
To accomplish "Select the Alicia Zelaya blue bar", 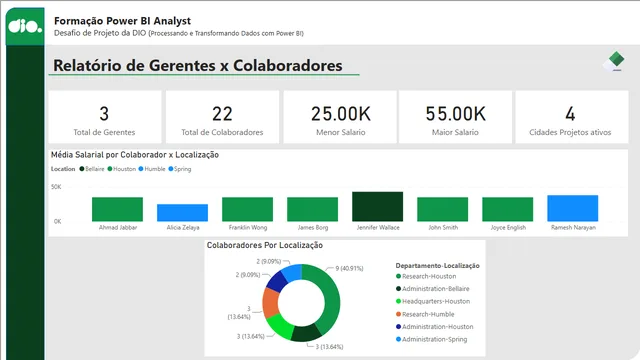I will tap(182, 213).
